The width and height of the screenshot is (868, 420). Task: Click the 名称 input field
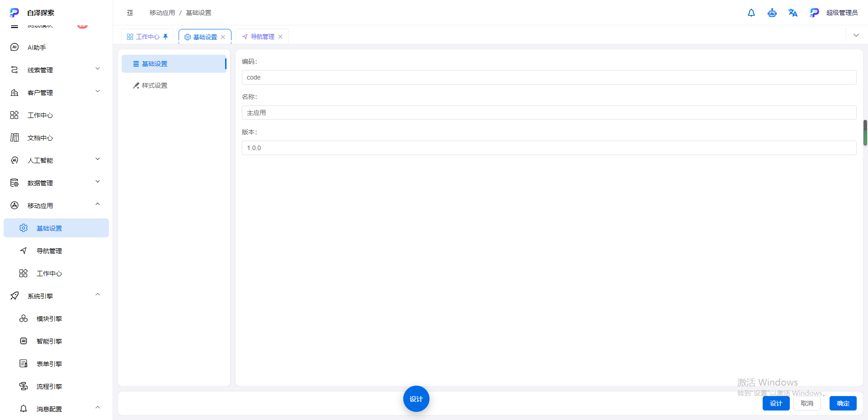click(x=549, y=113)
